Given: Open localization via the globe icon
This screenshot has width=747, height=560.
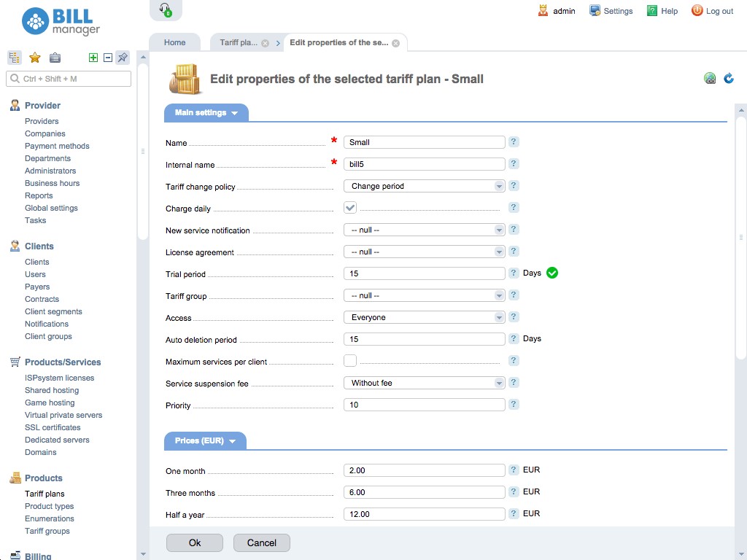Looking at the screenshot, I should click(710, 77).
